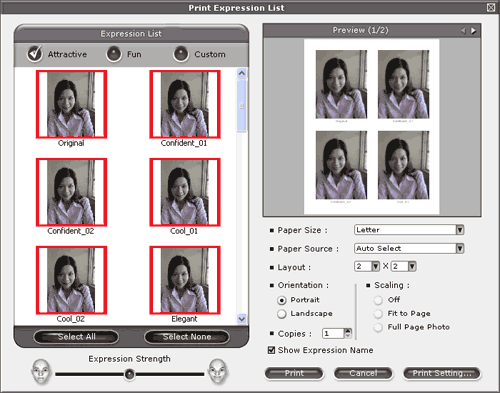
Task: Decrease the number of copies
Action: coord(348,336)
